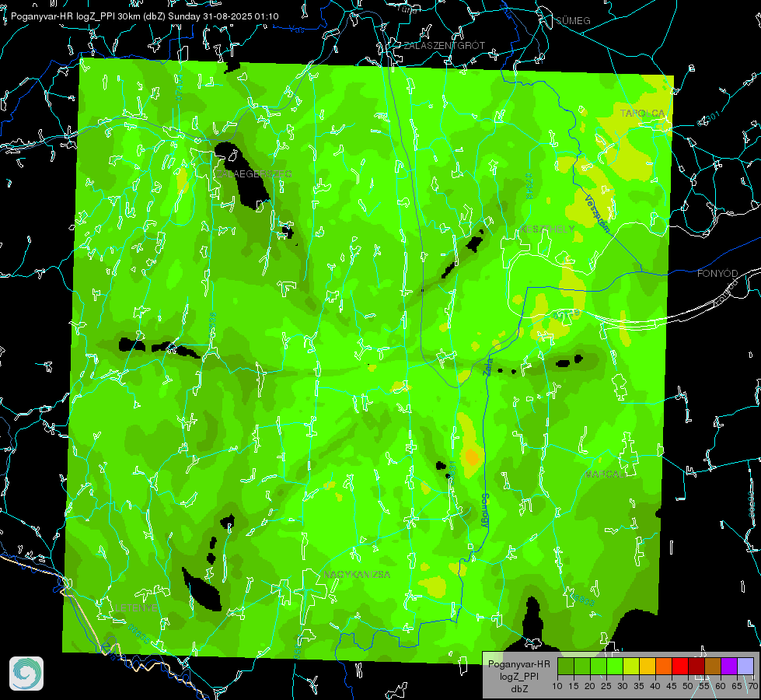Viewport: 761px width, 700px height.
Task: Click the yellow-green 30-35 dBZ legend swatch
Action: [631, 666]
